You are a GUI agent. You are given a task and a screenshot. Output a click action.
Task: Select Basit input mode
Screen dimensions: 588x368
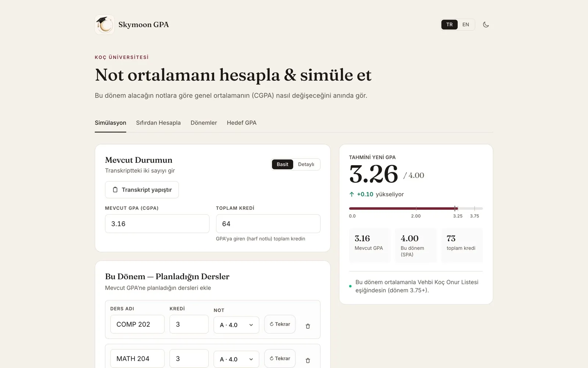click(x=282, y=164)
